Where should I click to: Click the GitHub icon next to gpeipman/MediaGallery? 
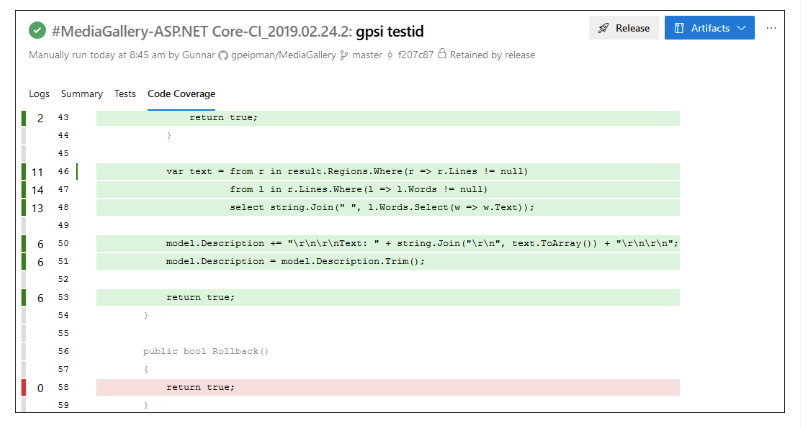click(x=223, y=54)
